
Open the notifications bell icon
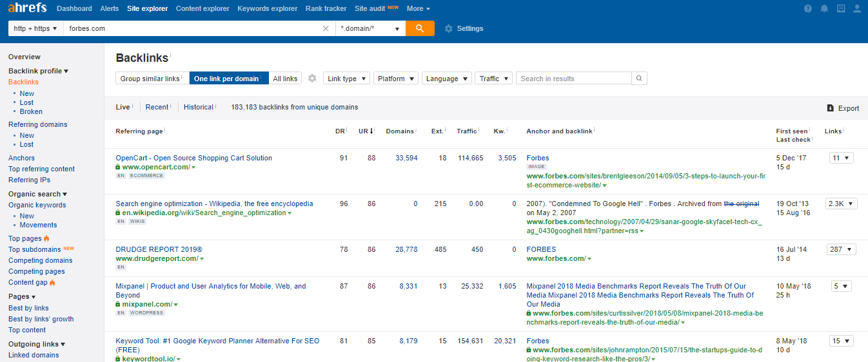[824, 8]
